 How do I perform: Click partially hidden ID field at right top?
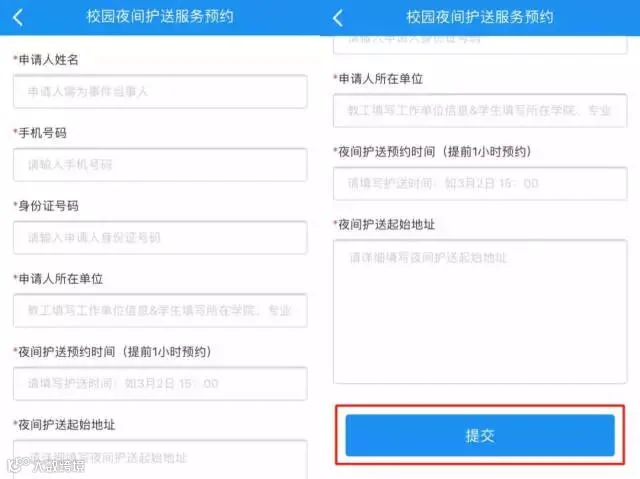pyautogui.click(x=480, y=44)
